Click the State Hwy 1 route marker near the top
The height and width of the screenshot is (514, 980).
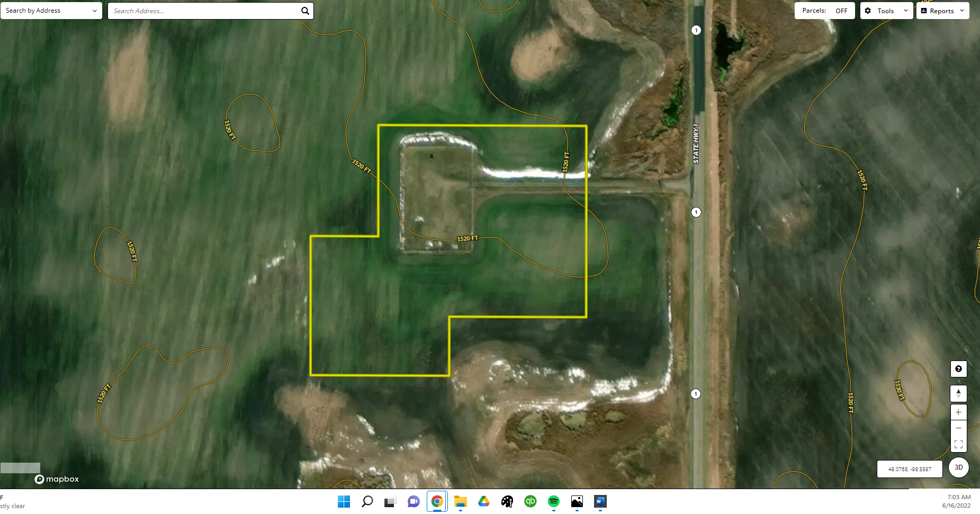696,30
